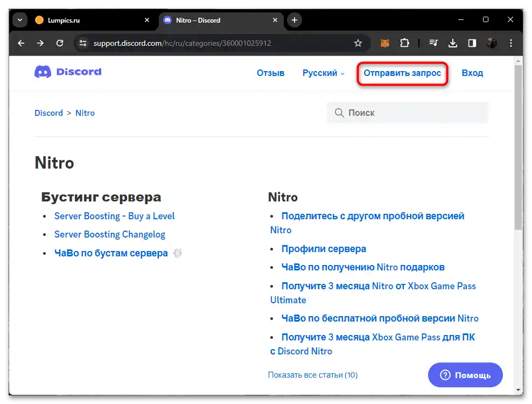Viewport: 532px width, 404px height.
Task: Open the MetaMask extension
Action: click(x=385, y=43)
